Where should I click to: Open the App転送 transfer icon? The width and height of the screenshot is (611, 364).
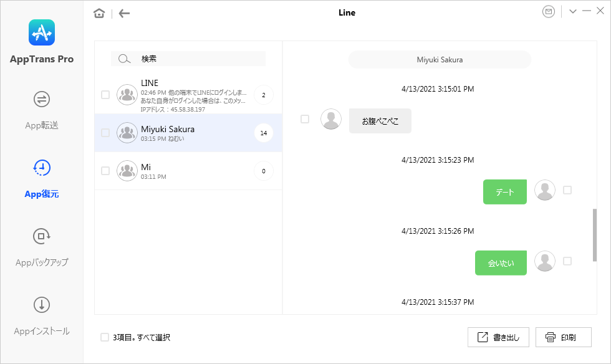click(42, 99)
